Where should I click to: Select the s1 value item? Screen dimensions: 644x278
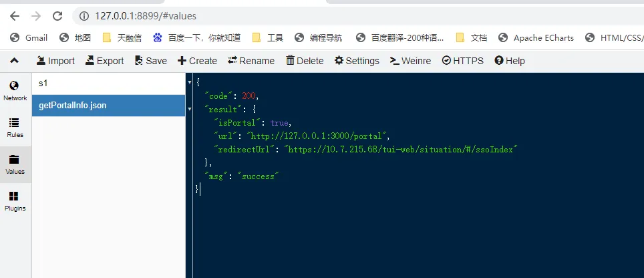pyautogui.click(x=108, y=84)
